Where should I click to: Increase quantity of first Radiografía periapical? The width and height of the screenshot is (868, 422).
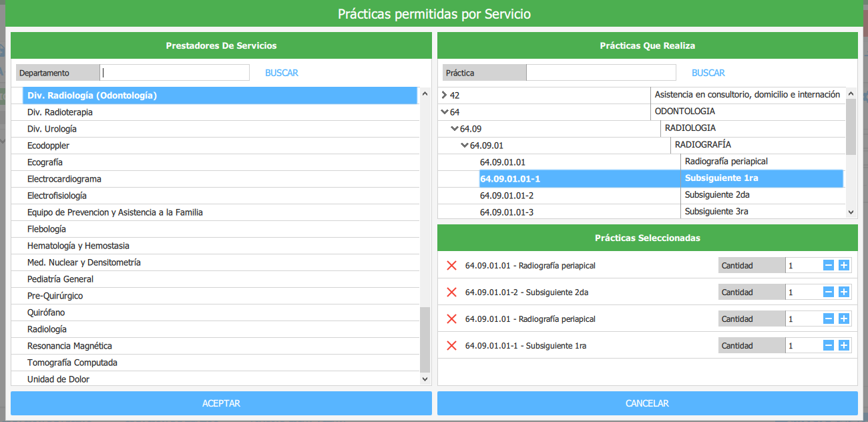pos(843,266)
